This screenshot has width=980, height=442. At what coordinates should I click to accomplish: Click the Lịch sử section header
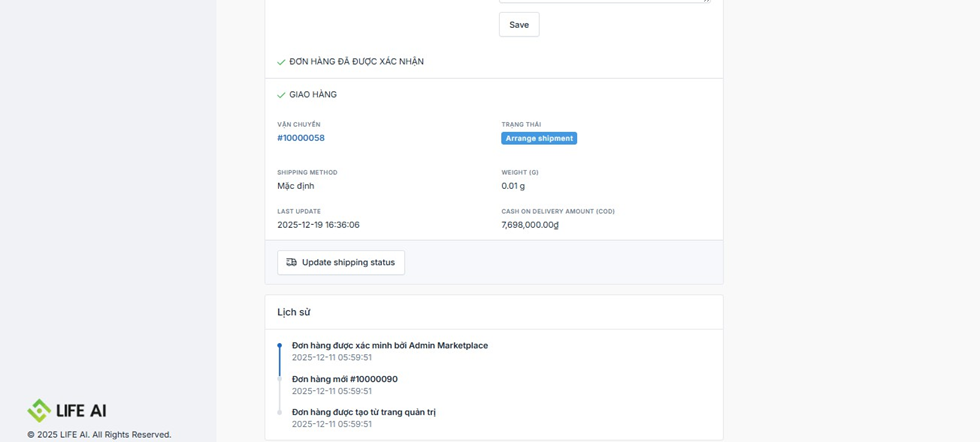click(294, 312)
